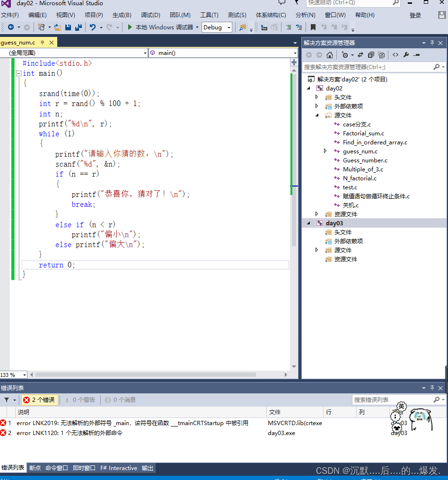Image resolution: width=448 pixels, height=480 pixels.
Task: Click the 登录 button top right
Action: pos(415,15)
